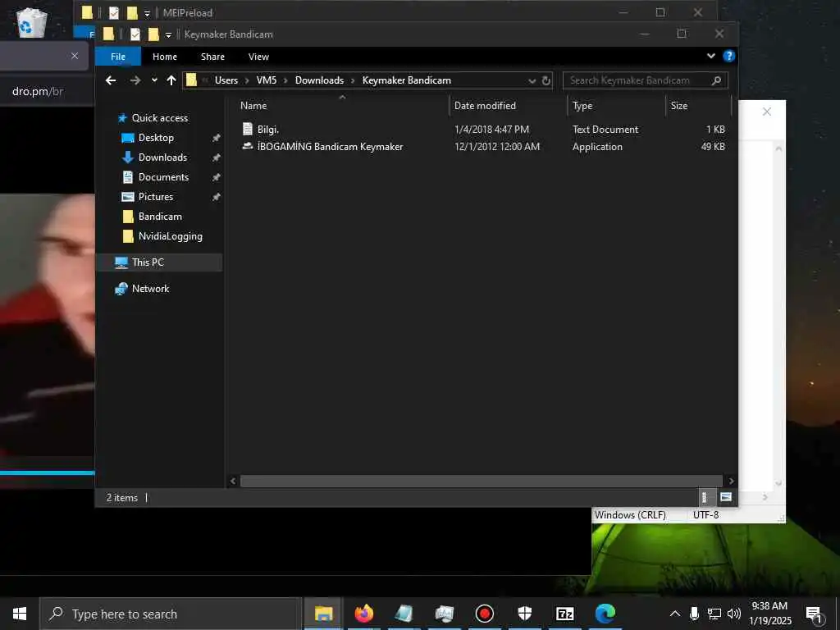The height and width of the screenshot is (630, 840).
Task: Open File Explorer from the taskbar
Action: click(x=323, y=614)
